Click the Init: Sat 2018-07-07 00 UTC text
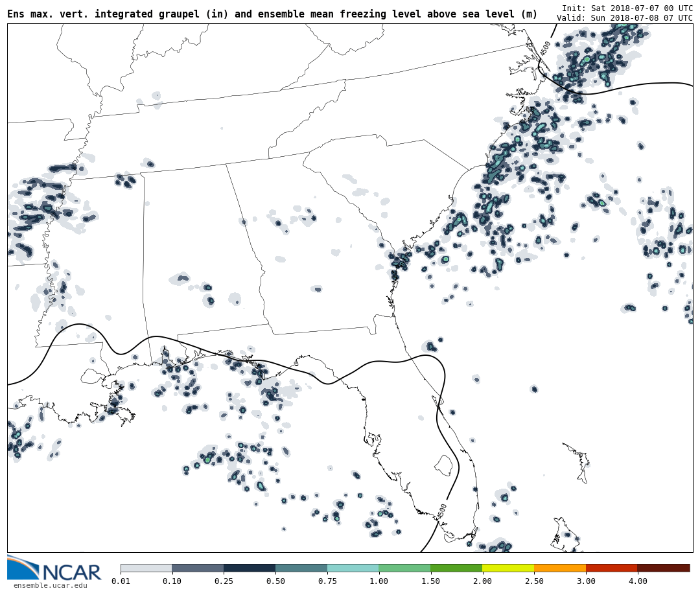Image resolution: width=700 pixels, height=593 pixels. tap(627, 8)
